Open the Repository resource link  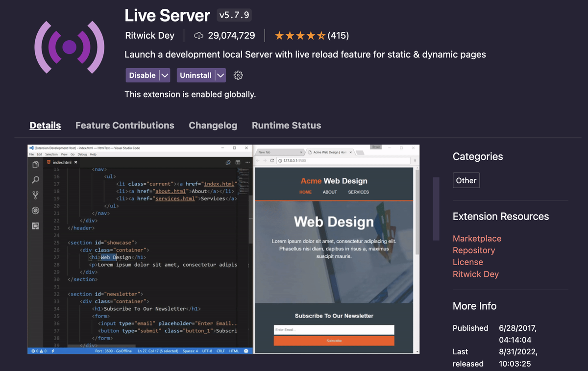pos(474,250)
